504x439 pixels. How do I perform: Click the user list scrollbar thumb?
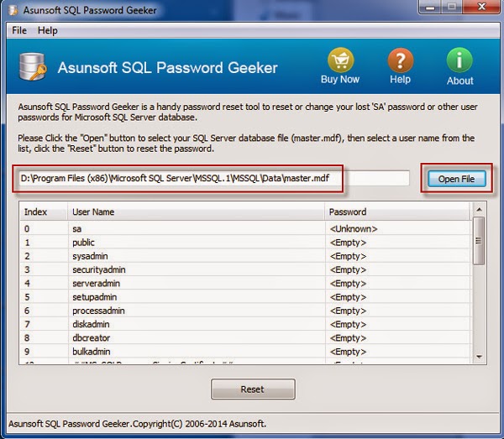click(479, 241)
